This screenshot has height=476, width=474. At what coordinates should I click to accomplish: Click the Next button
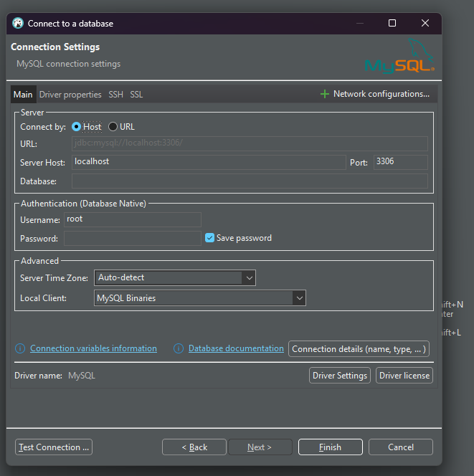tap(260, 447)
